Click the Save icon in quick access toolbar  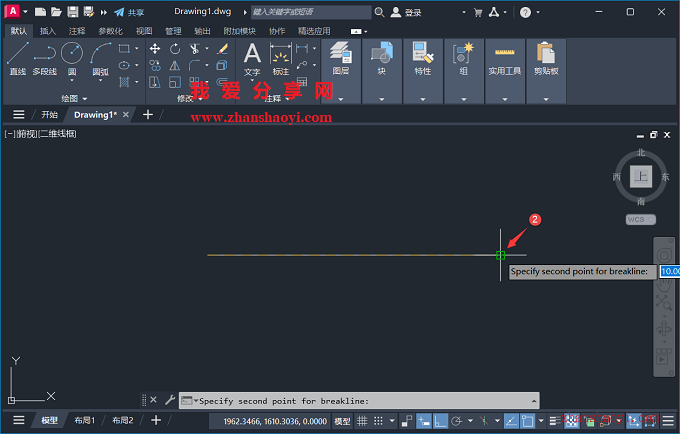tap(73, 12)
